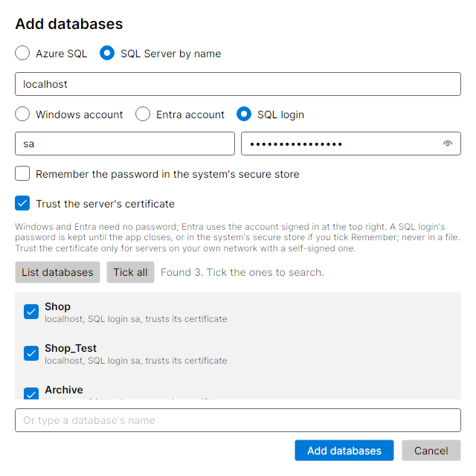This screenshot has width=476, height=476.
Task: Focus the 'Or type a database's name' field
Action: pos(238,420)
